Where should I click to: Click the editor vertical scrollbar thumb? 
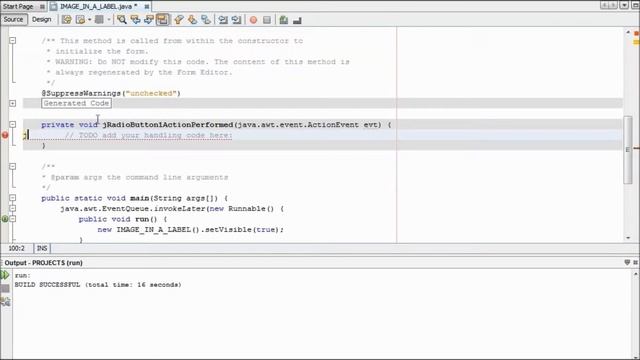pyautogui.click(x=628, y=150)
